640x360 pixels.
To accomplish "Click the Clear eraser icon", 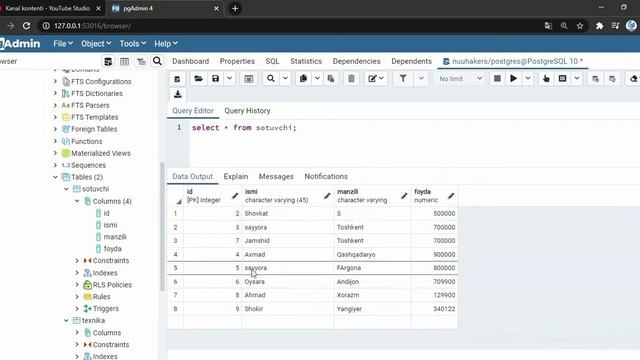I will click(x=633, y=79).
